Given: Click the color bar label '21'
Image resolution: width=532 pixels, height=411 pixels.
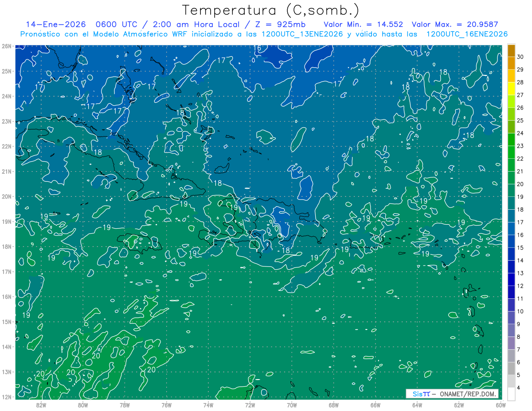Looking at the screenshot, I should (520, 172).
